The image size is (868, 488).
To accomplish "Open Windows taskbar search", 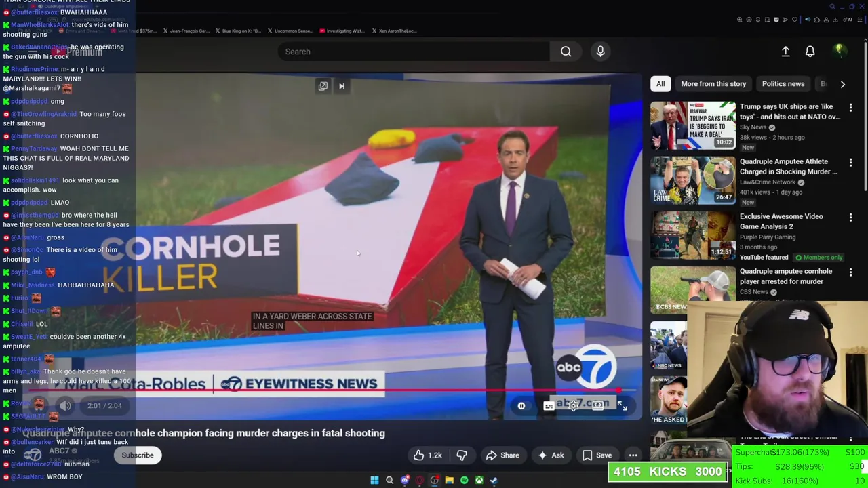I will (x=389, y=481).
